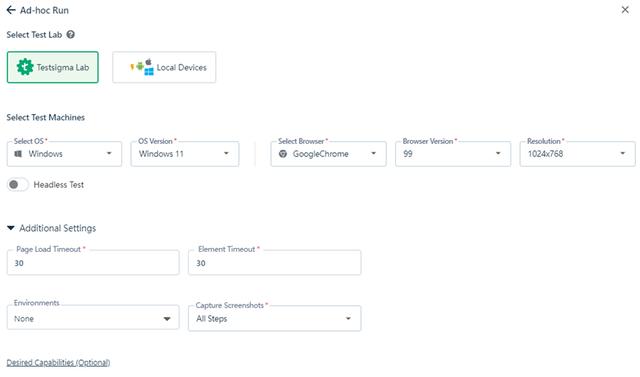Click the Local Devices platform icons
640x377 pixels.
tap(142, 67)
